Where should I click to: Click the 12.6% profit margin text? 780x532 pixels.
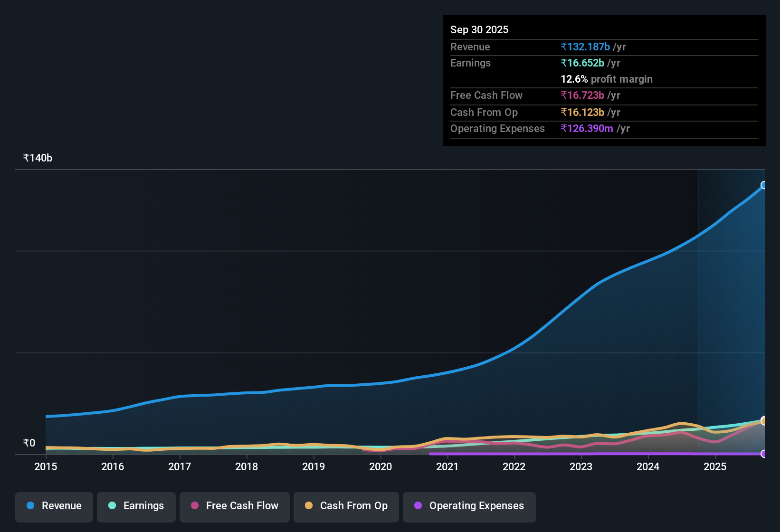pyautogui.click(x=607, y=79)
